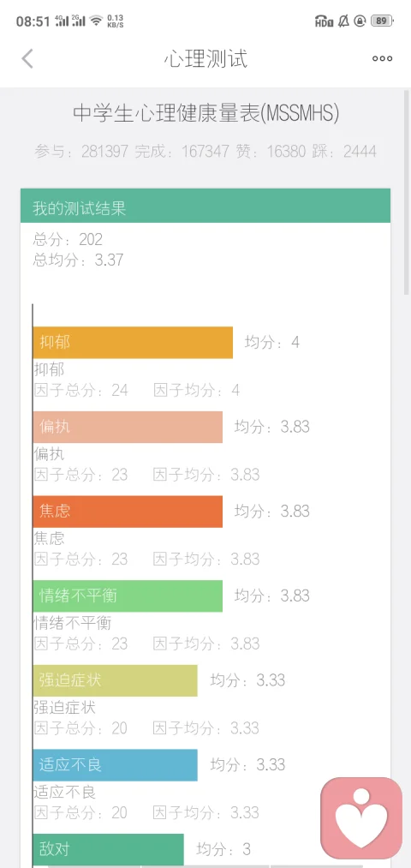
Task: Tap the rotation lock status icon
Action: (360, 21)
